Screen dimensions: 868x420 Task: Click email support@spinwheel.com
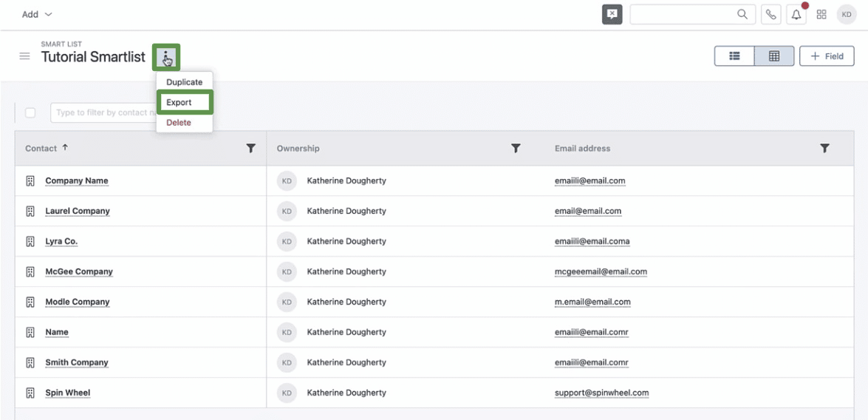click(x=602, y=393)
